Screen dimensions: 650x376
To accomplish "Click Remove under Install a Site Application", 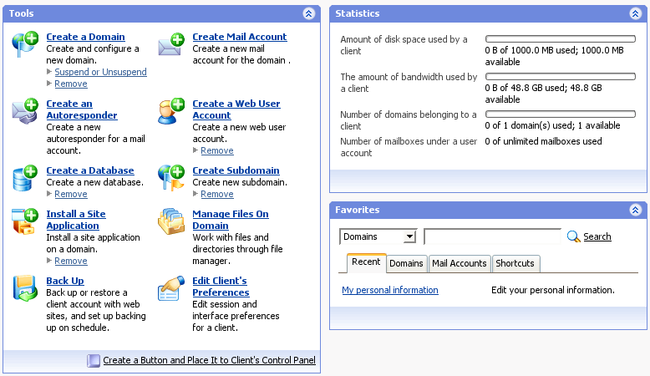I will (71, 261).
